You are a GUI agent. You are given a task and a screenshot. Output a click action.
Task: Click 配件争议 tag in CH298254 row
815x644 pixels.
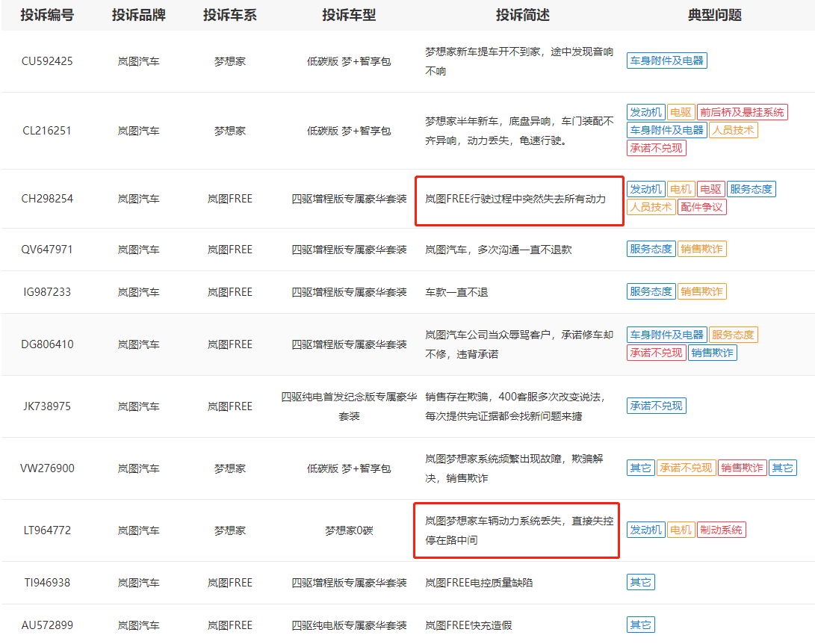(702, 208)
